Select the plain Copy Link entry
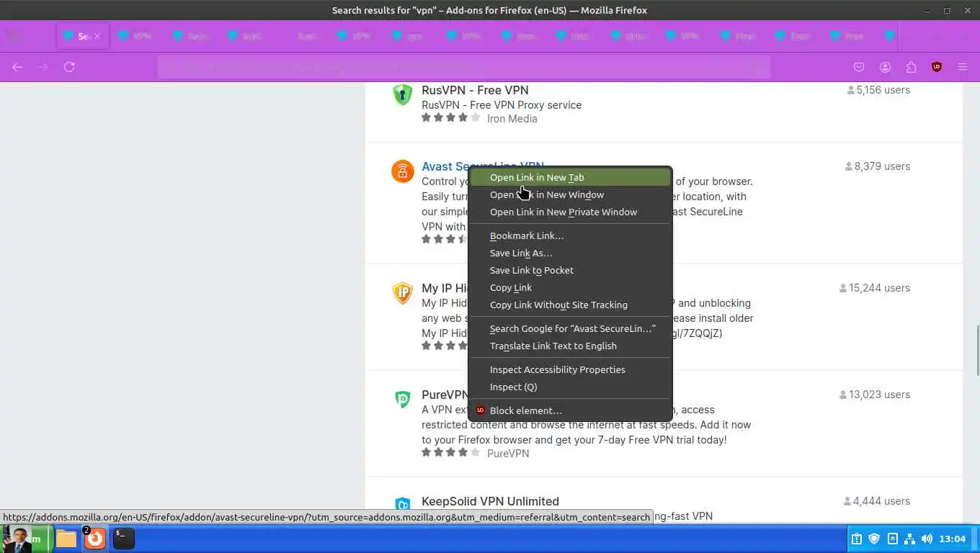The image size is (980, 553). click(570, 287)
